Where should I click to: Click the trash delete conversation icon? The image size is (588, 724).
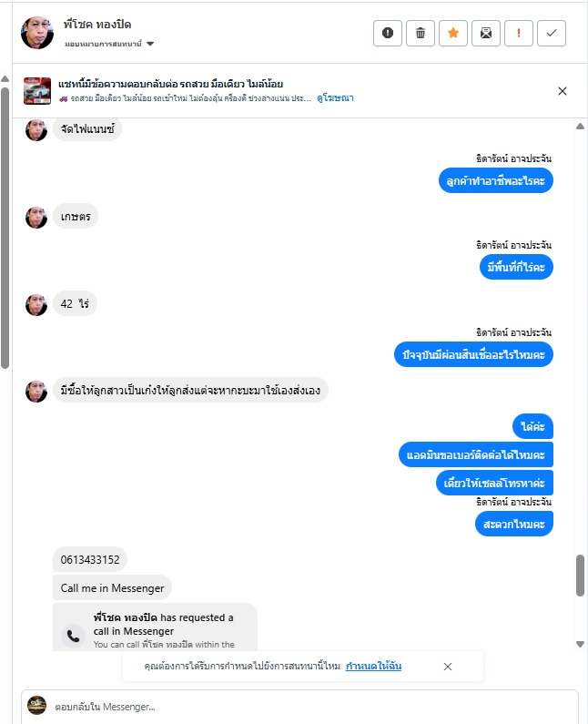(420, 34)
